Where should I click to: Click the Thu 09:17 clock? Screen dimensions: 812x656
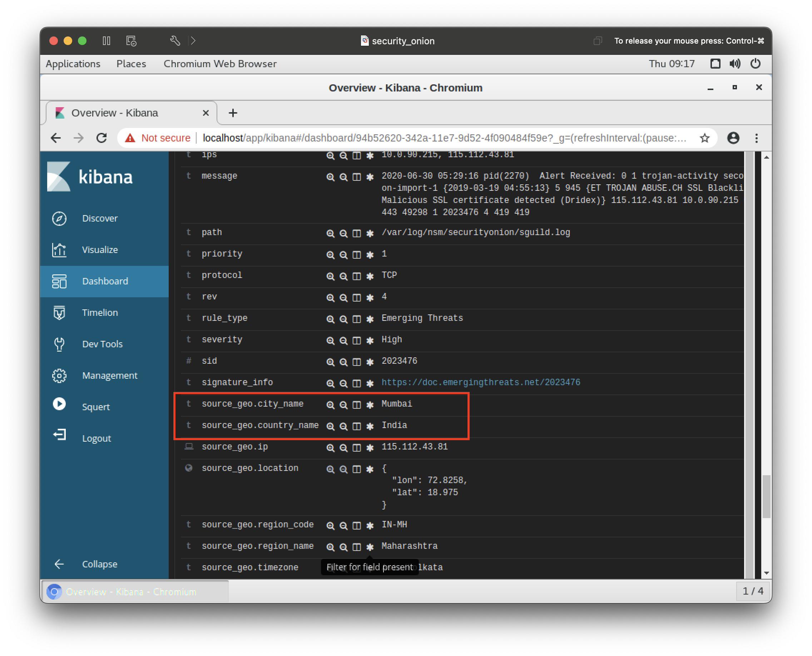click(672, 64)
